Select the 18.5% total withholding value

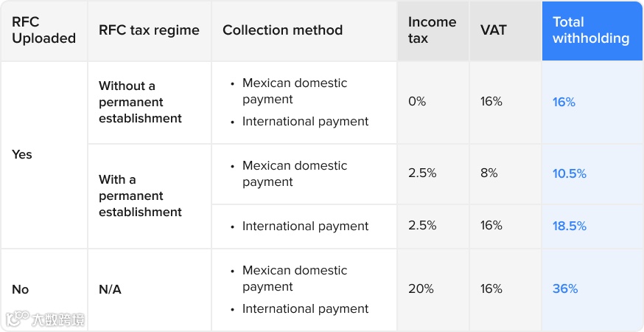point(570,226)
